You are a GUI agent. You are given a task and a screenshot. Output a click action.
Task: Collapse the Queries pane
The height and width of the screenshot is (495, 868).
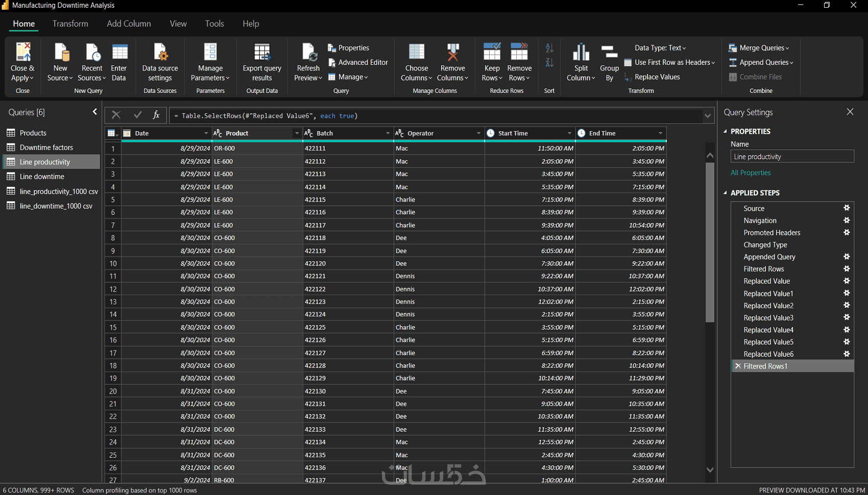pos(95,112)
